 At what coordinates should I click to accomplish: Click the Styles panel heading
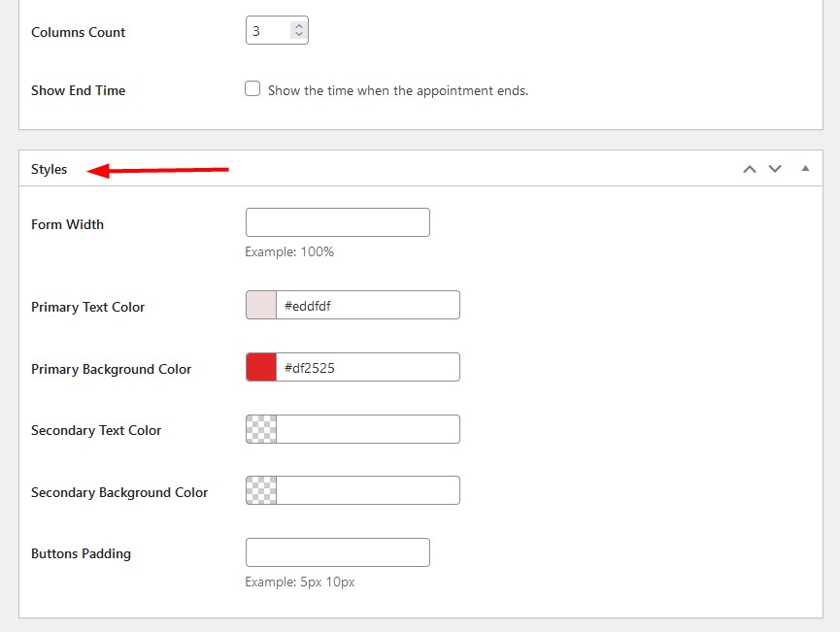(49, 169)
